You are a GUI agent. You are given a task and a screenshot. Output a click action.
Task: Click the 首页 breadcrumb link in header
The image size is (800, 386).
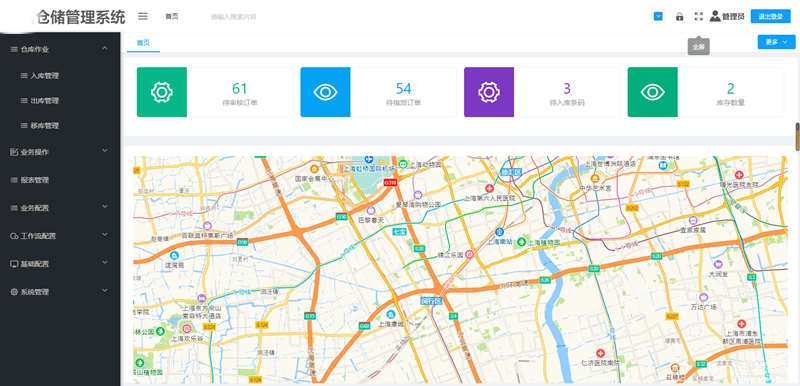pos(172,16)
